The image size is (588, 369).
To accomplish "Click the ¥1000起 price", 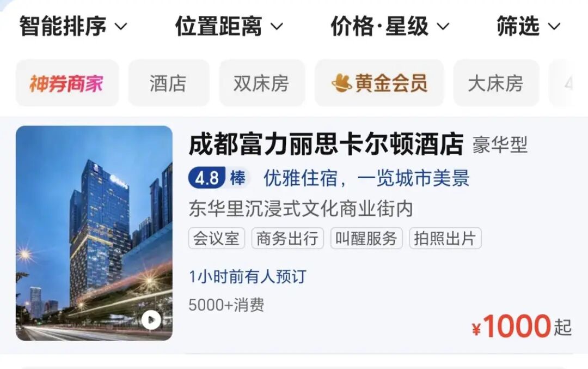I will pyautogui.click(x=522, y=326).
